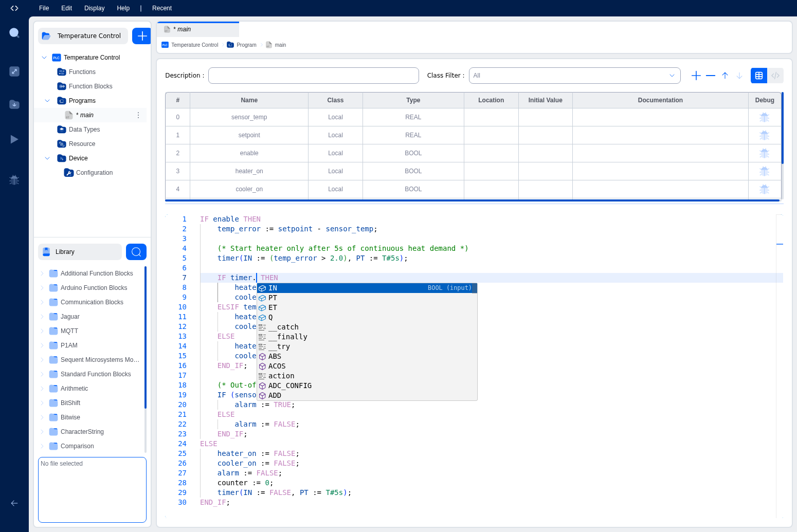This screenshot has height=532, width=797.
Task: Choose Q from autocomplete list
Action: (x=367, y=317)
